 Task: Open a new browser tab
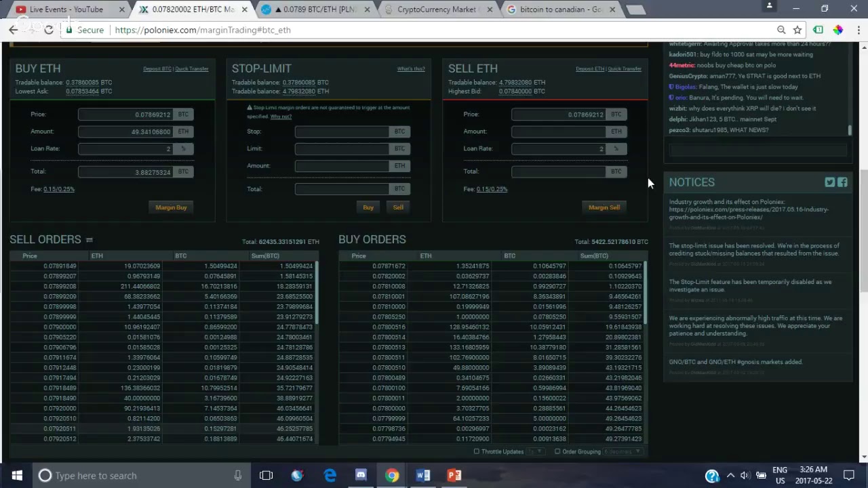click(x=636, y=9)
